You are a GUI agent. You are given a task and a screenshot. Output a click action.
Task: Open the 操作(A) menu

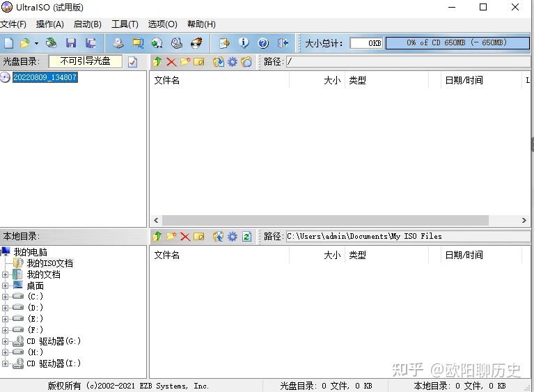(x=50, y=24)
